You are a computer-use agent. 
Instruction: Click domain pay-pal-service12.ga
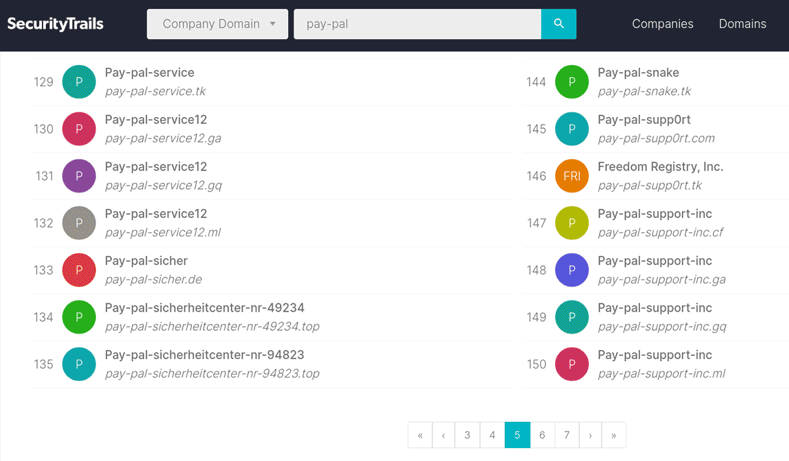click(163, 138)
